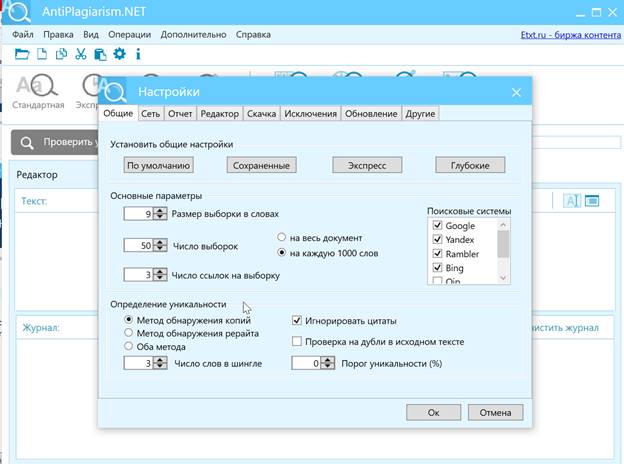Click spinner arrows for Число слов в шингле
Screen dimensions: 624x464
pyautogui.click(x=160, y=363)
